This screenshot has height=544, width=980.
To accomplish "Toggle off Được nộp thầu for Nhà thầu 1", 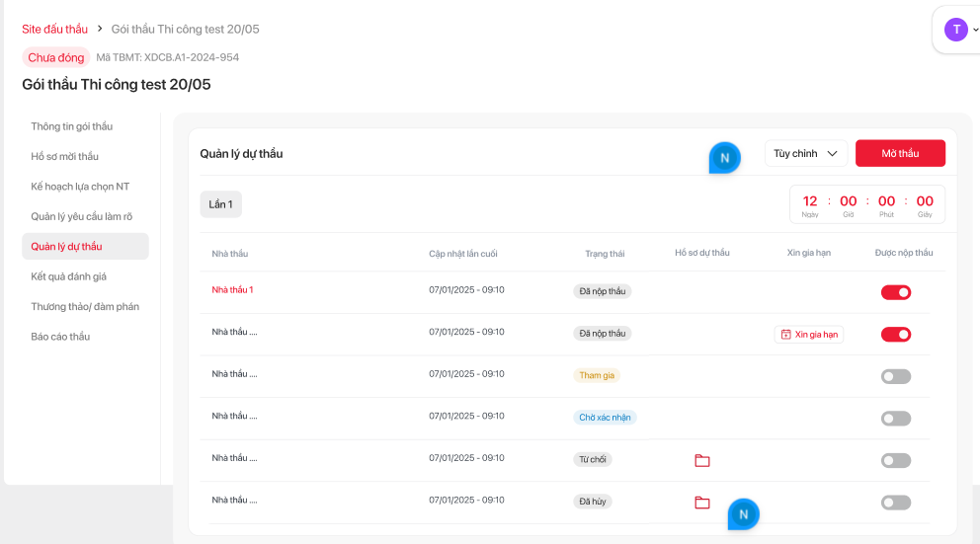I will (x=895, y=292).
